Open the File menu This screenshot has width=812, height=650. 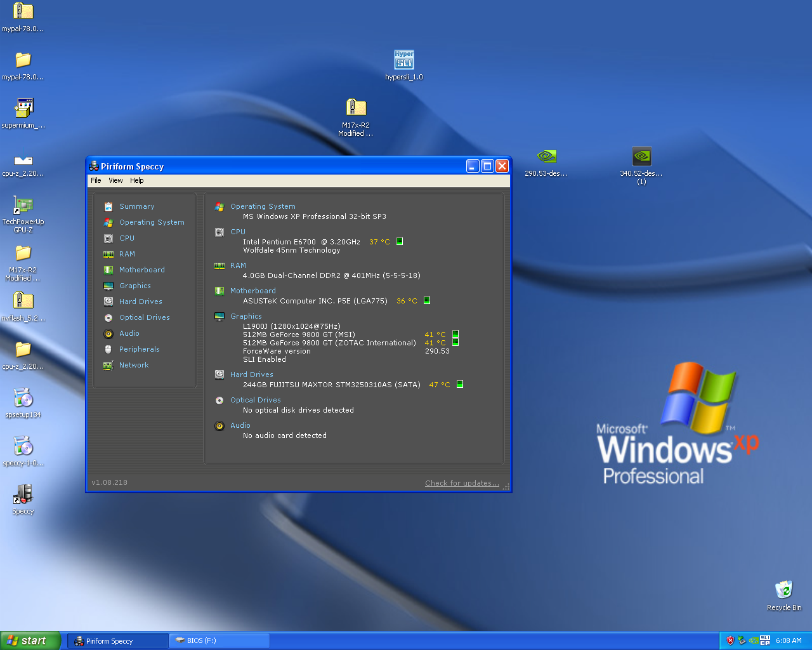click(x=96, y=180)
